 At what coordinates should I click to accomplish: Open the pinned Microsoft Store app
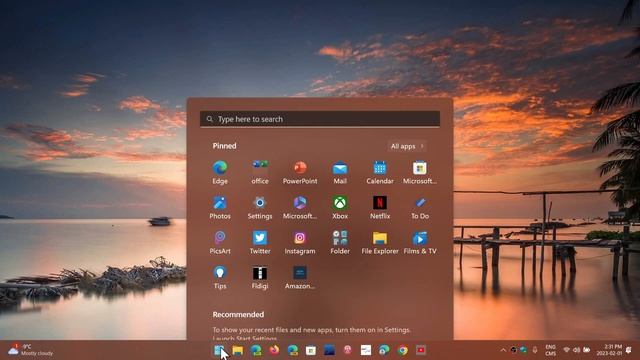[x=420, y=172]
